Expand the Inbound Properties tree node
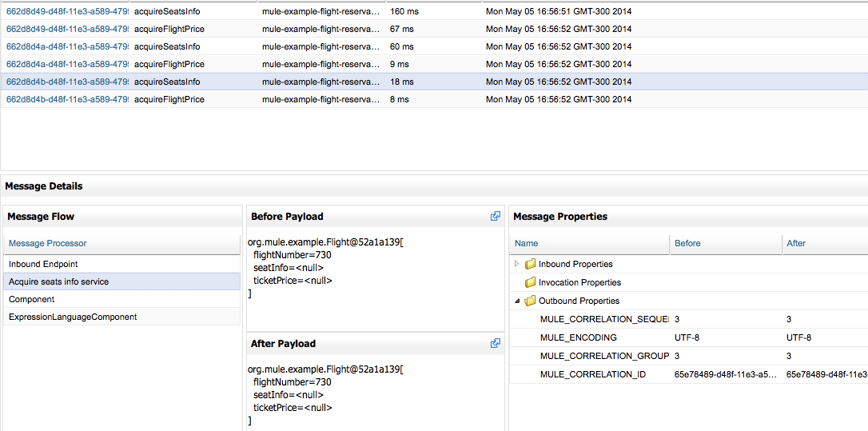The height and width of the screenshot is (431, 868). 517,264
